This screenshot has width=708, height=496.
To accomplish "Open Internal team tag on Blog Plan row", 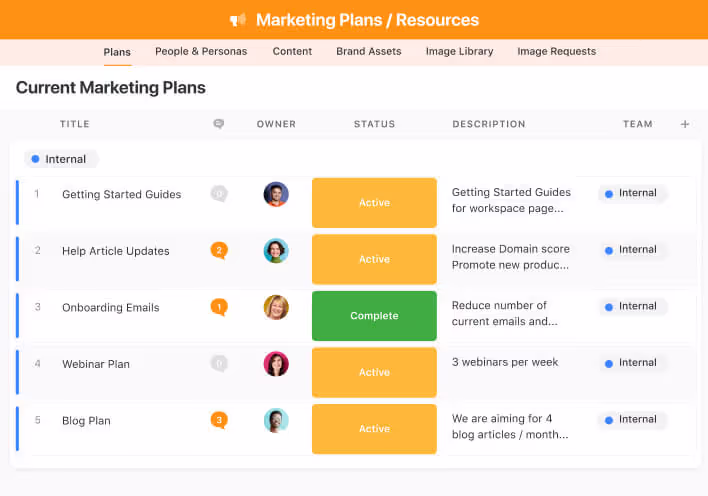I will pyautogui.click(x=632, y=420).
